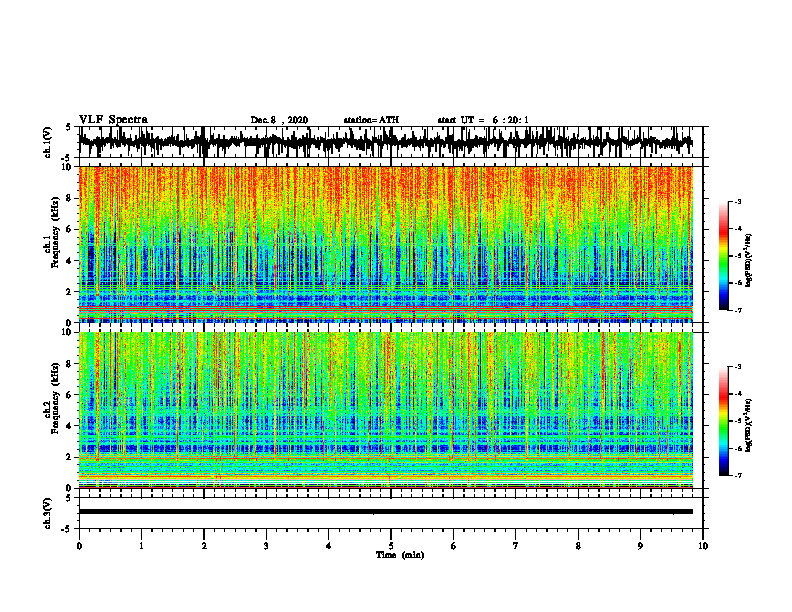The height and width of the screenshot is (612, 792).
Task: Click the "-5" tick on ch.3(V) axis
Action: [67, 529]
